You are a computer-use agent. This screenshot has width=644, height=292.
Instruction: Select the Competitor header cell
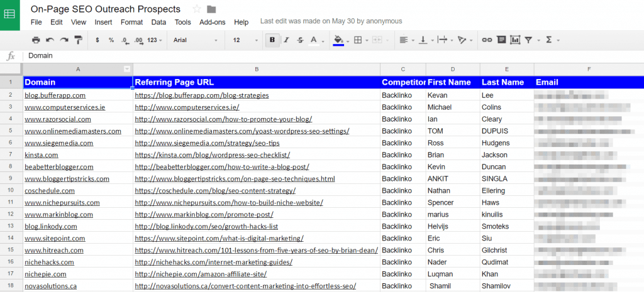(403, 82)
